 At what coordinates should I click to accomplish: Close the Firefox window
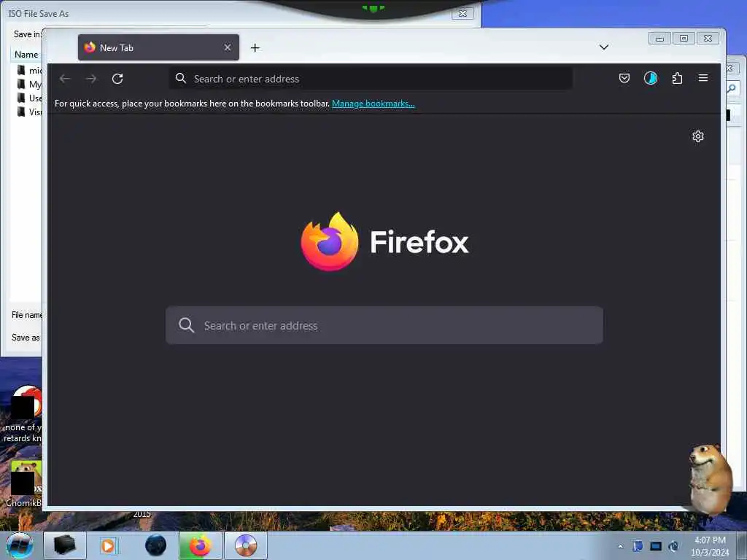click(x=708, y=39)
